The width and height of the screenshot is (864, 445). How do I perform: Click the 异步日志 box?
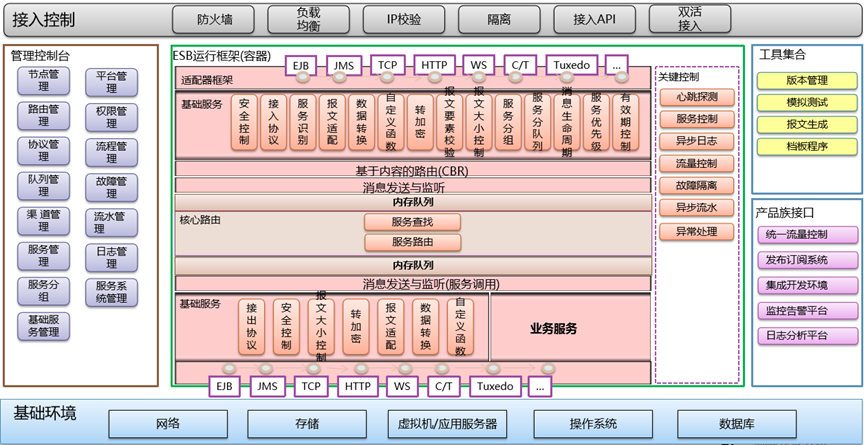[x=696, y=141]
